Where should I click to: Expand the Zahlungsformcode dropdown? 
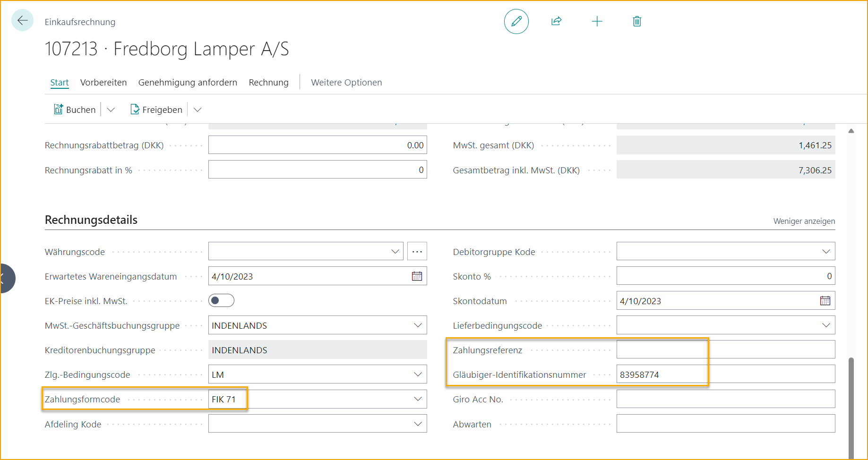tap(418, 399)
